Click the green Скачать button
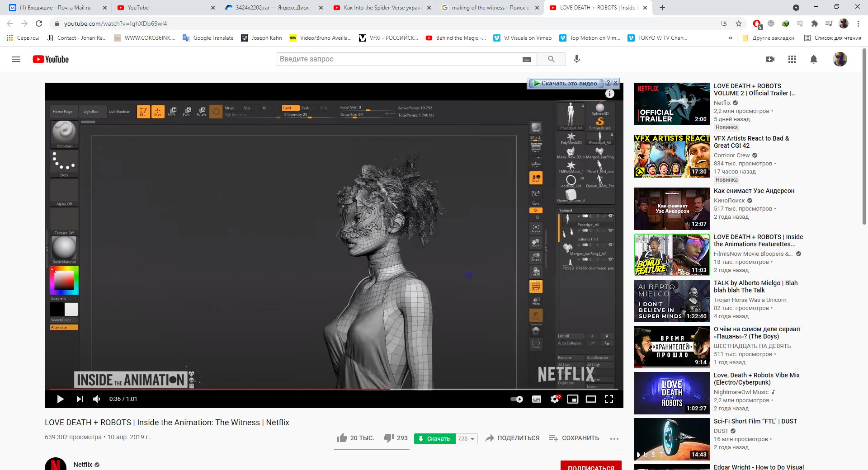Image resolution: width=868 pixels, height=470 pixels. (x=434, y=439)
